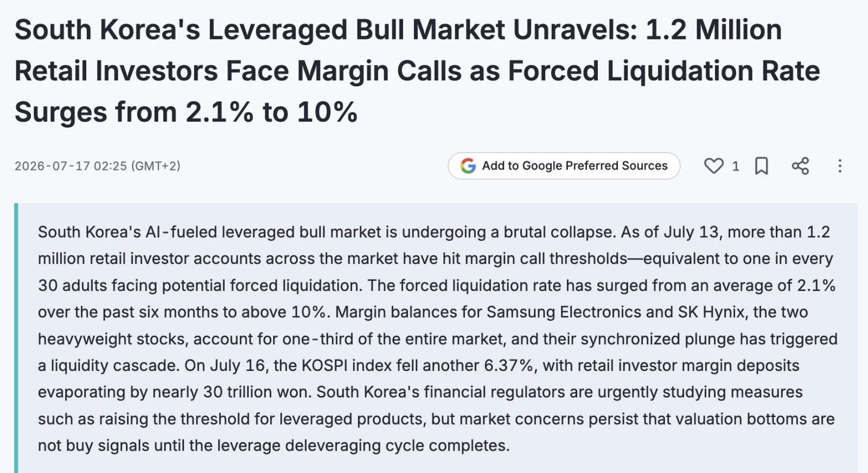This screenshot has height=473, width=868.
Task: Click the like count number 1
Action: 736,166
